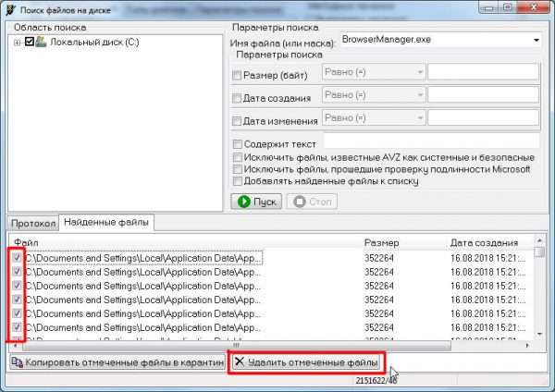This screenshot has width=555, height=392.
Task: Click the AVZ app icon in title bar
Action: pyautogui.click(x=10, y=10)
